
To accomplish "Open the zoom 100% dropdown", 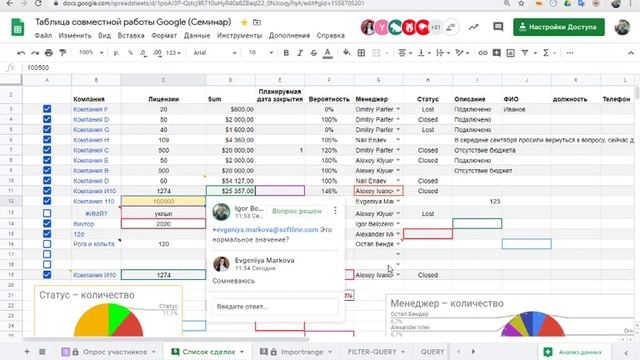I will tap(91, 53).
